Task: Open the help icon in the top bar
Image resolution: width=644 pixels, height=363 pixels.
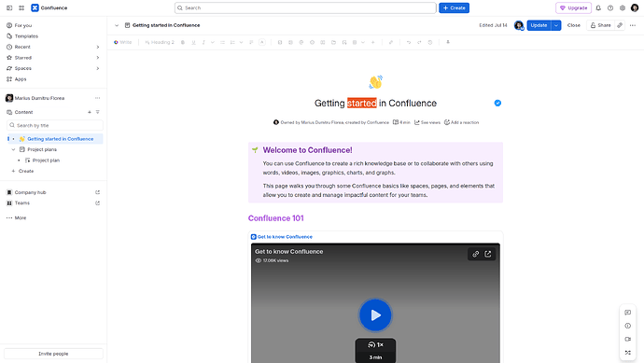Action: coord(610,7)
